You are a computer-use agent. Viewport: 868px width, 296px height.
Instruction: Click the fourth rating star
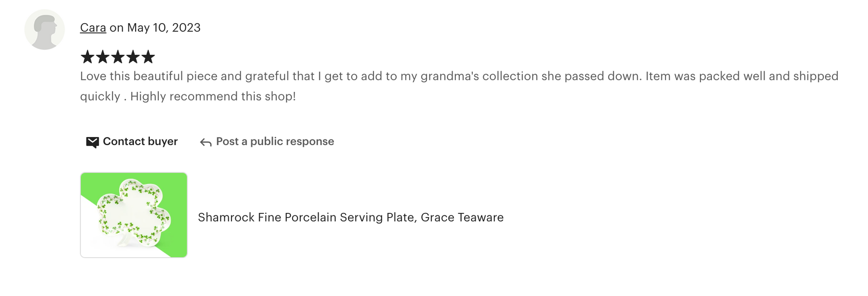tap(133, 57)
